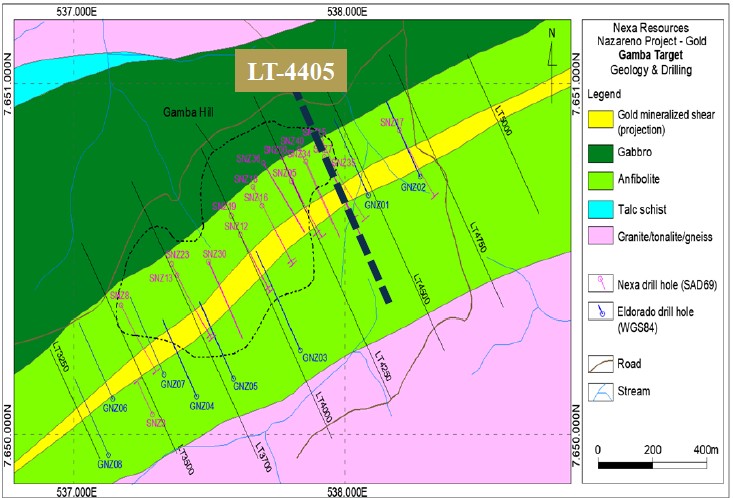Select the GNZ01 drill hole marker

(x=368, y=197)
